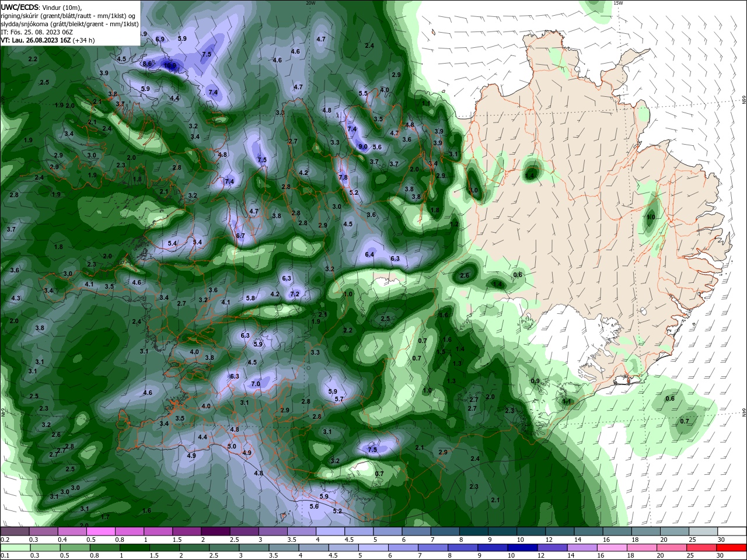Click the "0.9" precipitation value on the map

[x=535, y=381]
